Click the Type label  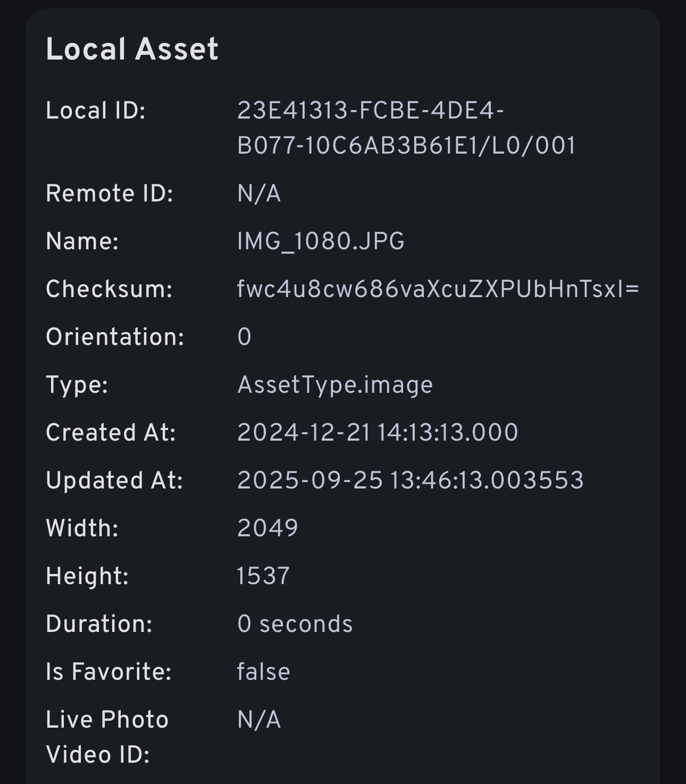(77, 385)
